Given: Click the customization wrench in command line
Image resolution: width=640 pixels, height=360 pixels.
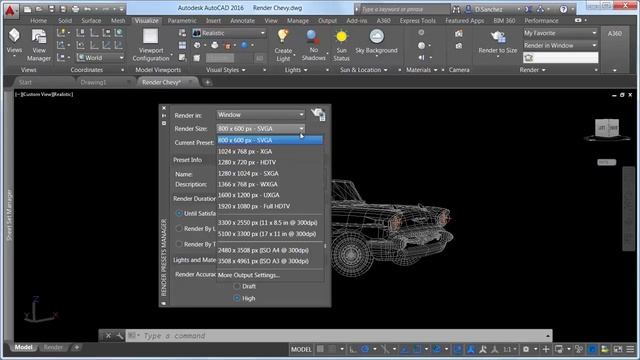Looking at the screenshot, I should tap(120, 336).
